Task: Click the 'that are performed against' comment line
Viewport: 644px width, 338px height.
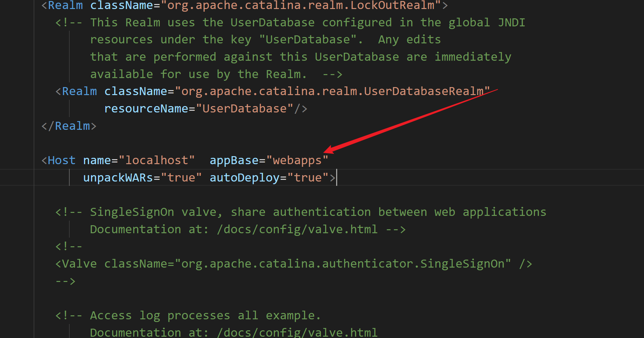Action: pos(300,57)
